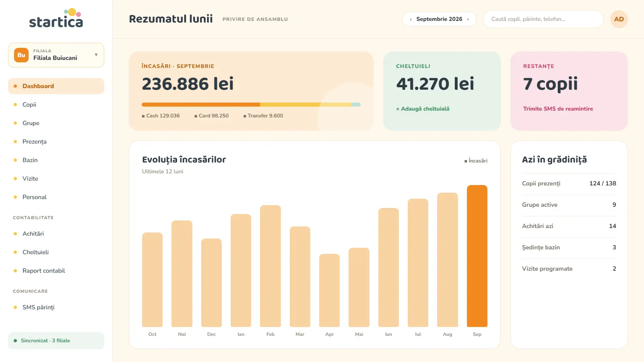Open Bazin in the sidebar
This screenshot has height=362, width=644.
pos(56,160)
